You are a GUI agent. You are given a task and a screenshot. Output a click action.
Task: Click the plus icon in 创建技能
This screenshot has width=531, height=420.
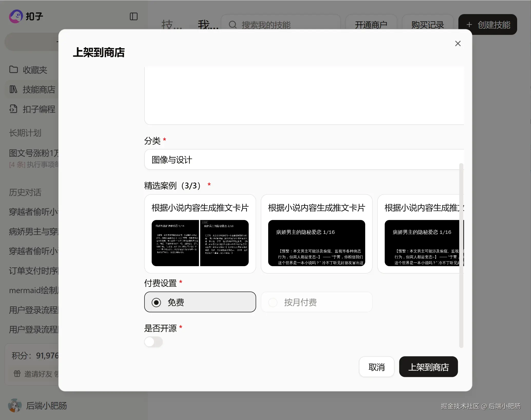[469, 25]
